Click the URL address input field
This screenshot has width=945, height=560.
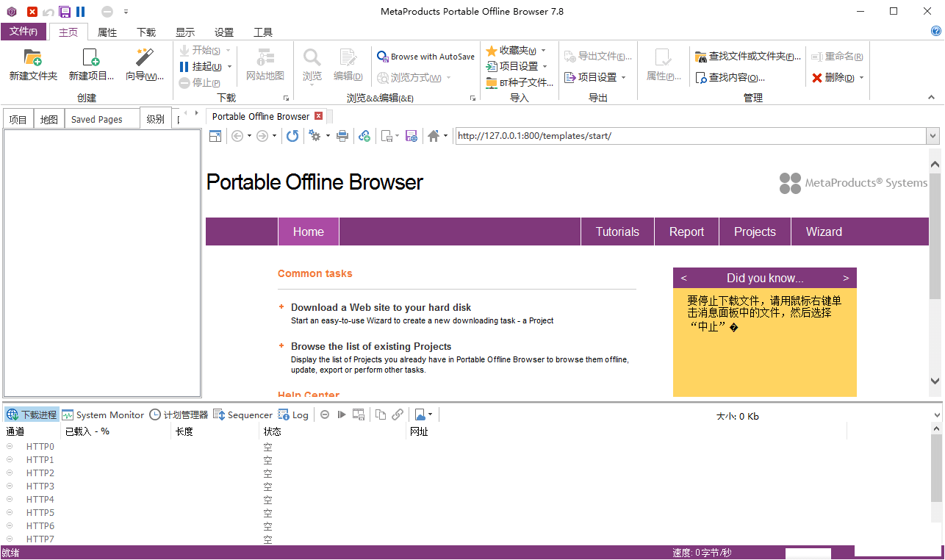690,136
